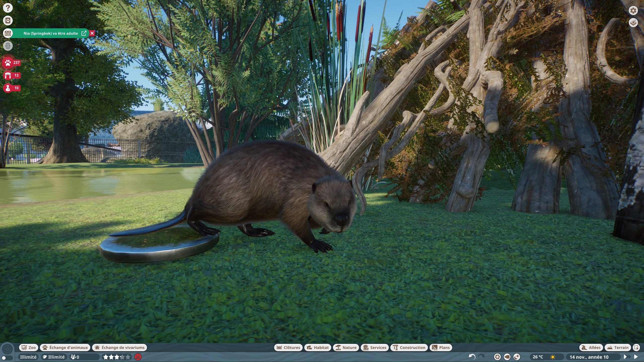This screenshot has width=644, height=362.
Task: Increase game speed with fast-forward arrows
Action: 627,357
